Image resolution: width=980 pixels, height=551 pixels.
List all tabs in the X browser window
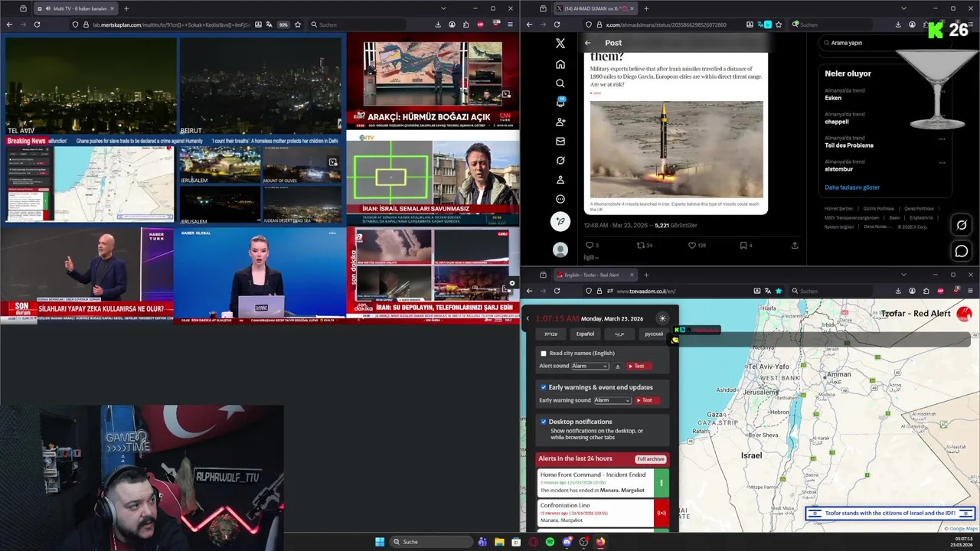click(904, 8)
